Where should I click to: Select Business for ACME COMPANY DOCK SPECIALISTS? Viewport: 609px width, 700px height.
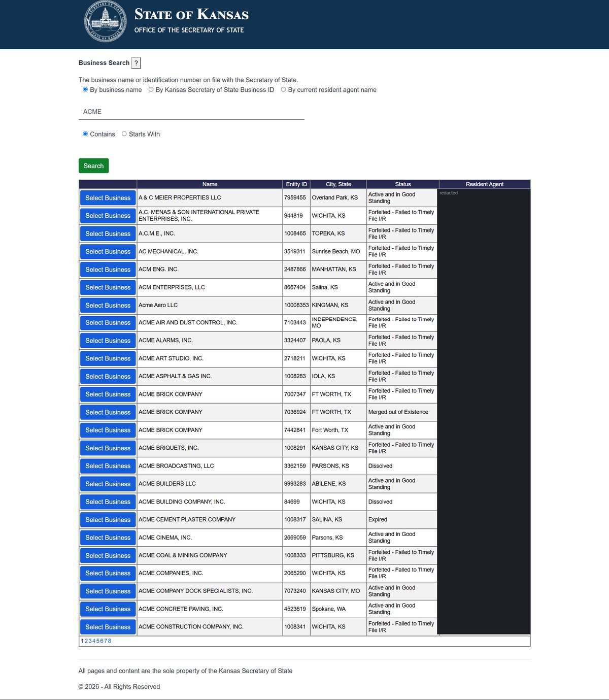[108, 591]
